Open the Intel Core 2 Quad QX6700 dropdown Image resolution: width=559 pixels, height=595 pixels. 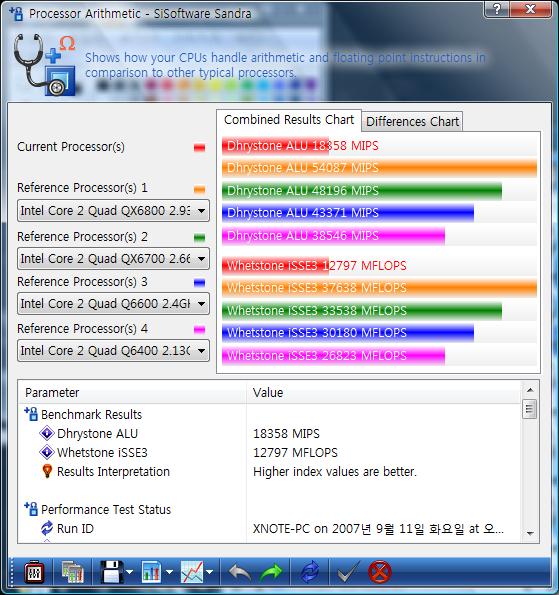tap(113, 258)
